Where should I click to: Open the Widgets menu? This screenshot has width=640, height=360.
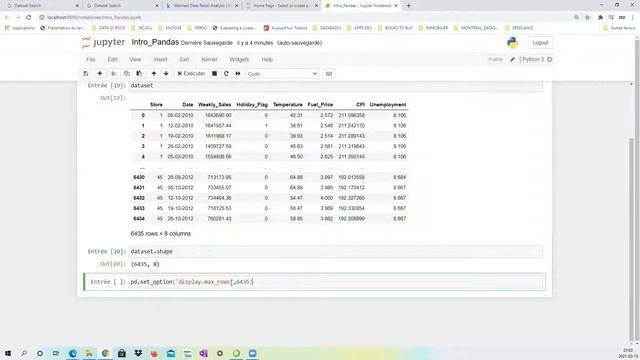(x=239, y=60)
